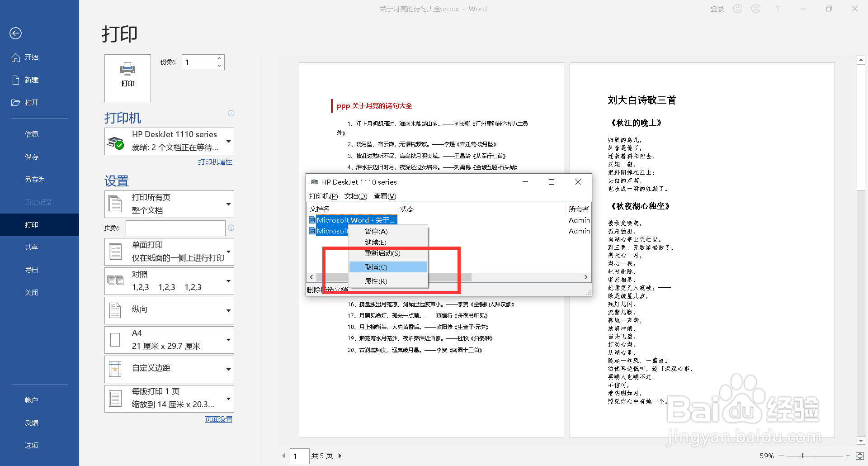Click the frown feedback icon
The width and height of the screenshot is (868, 466).
(x=756, y=9)
